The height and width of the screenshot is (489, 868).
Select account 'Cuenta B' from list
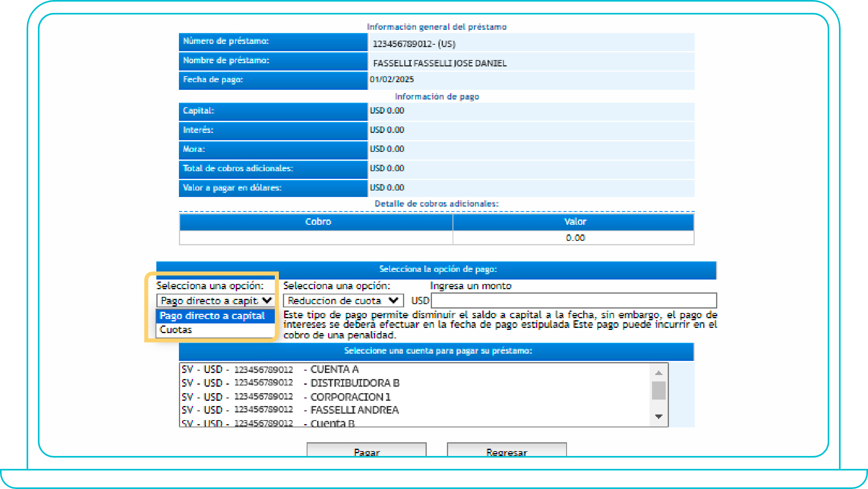332,423
